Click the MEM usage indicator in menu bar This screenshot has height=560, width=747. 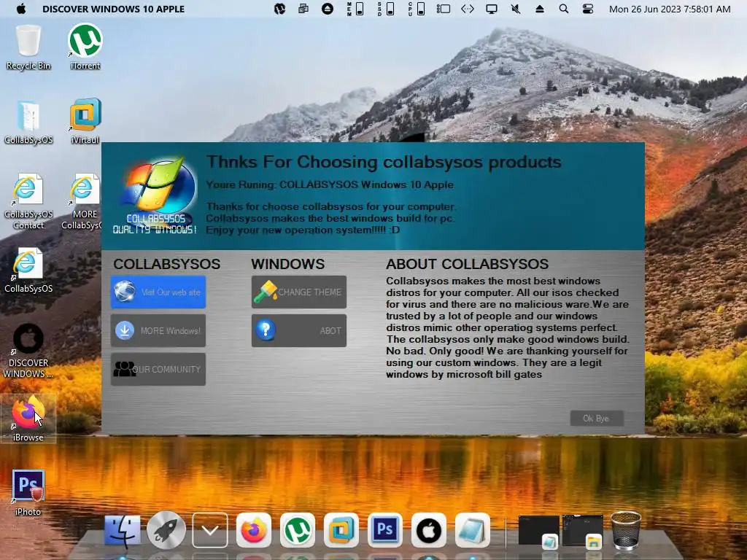(355, 9)
